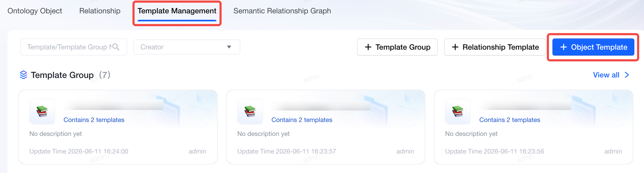Open the Relationship tab

[100, 11]
